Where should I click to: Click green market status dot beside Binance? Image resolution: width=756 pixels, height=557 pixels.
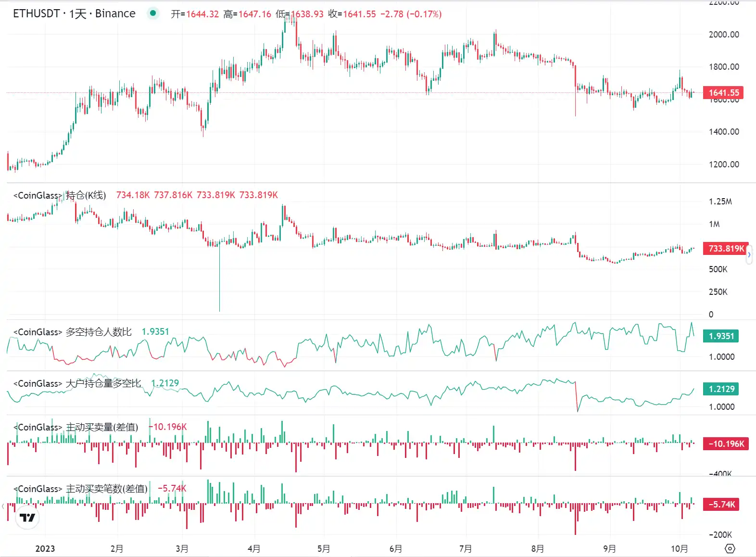click(153, 13)
